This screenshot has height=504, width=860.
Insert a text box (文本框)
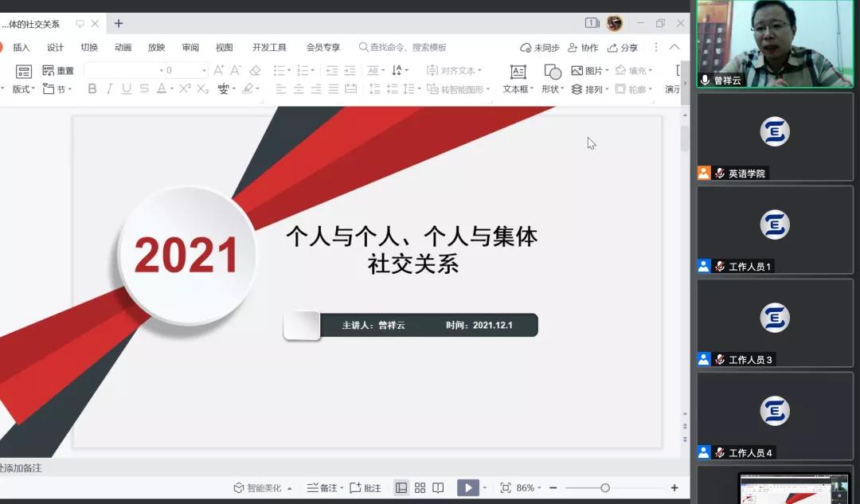point(518,79)
